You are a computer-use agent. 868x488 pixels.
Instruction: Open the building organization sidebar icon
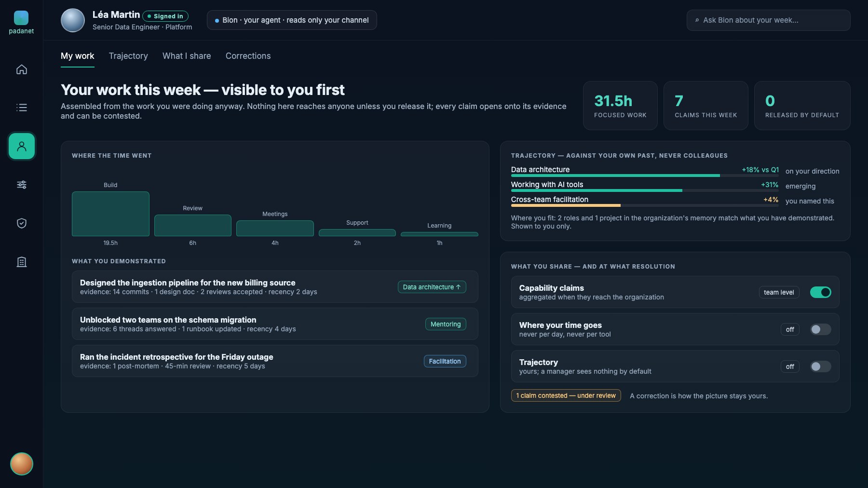coord(22,262)
